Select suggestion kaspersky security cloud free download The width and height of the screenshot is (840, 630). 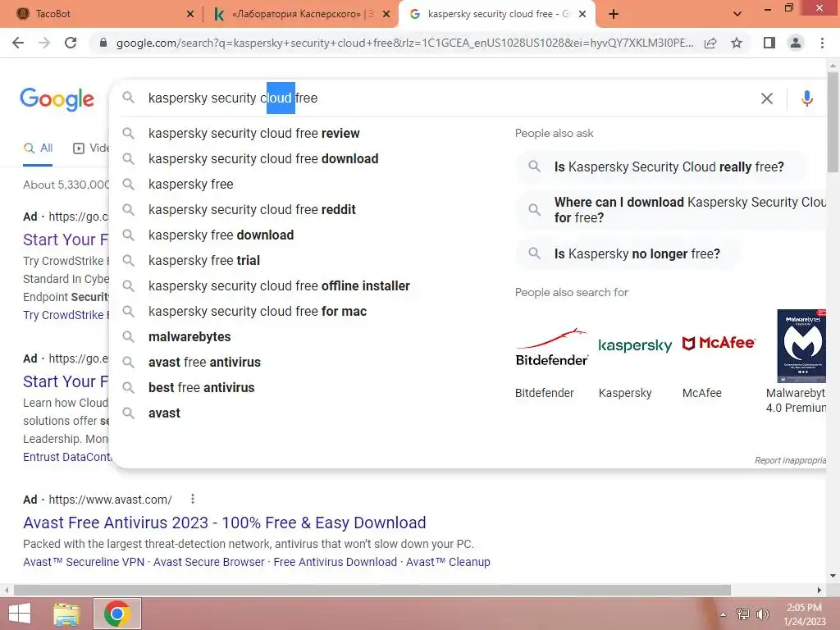click(263, 158)
